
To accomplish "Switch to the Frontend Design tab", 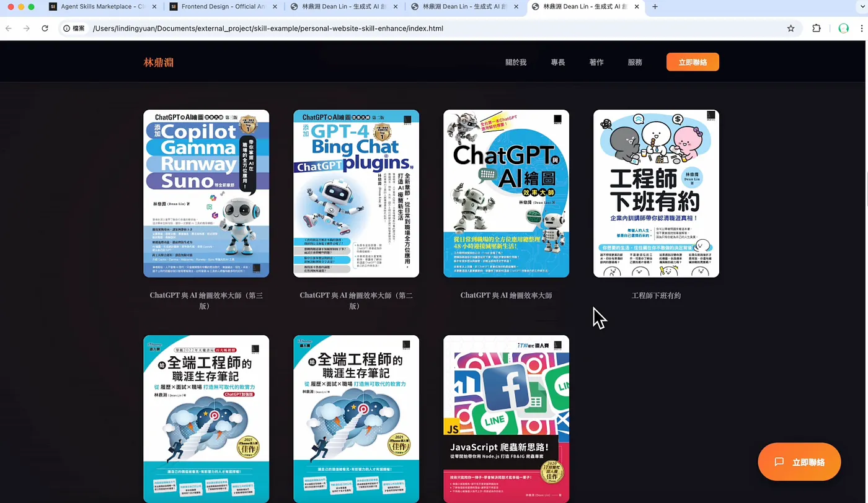I will 218,7.
